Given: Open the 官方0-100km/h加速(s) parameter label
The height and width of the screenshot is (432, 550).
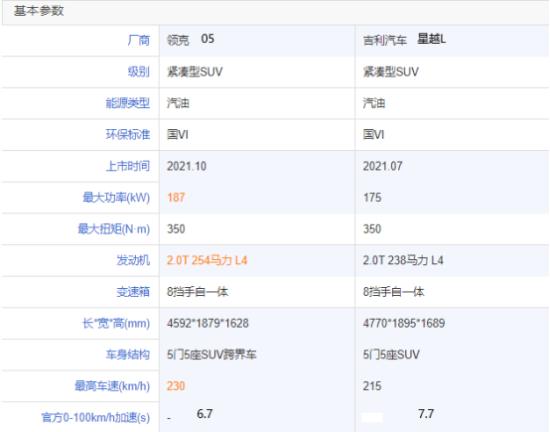Looking at the screenshot, I should [95, 418].
